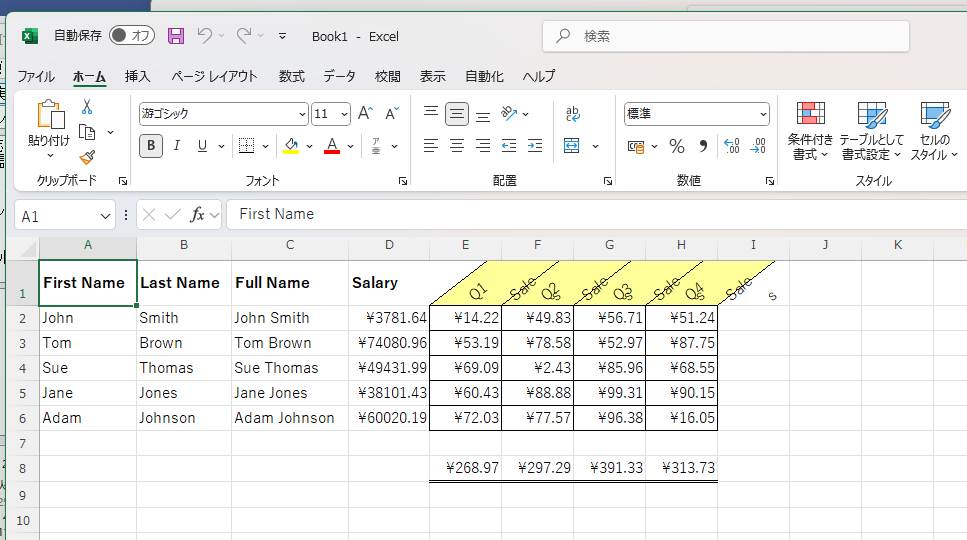Open the 挿入 ribbon tab
The height and width of the screenshot is (540, 967).
[137, 76]
